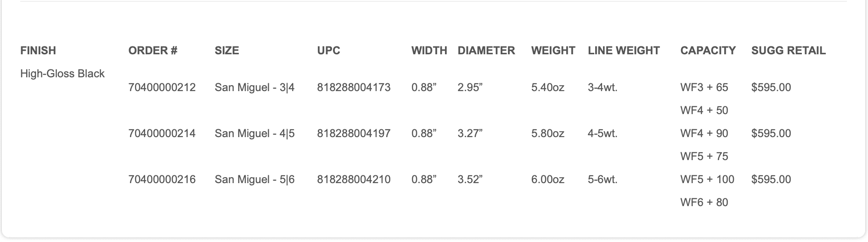
Task: Click UPC 818288004173
Action: 354,87
